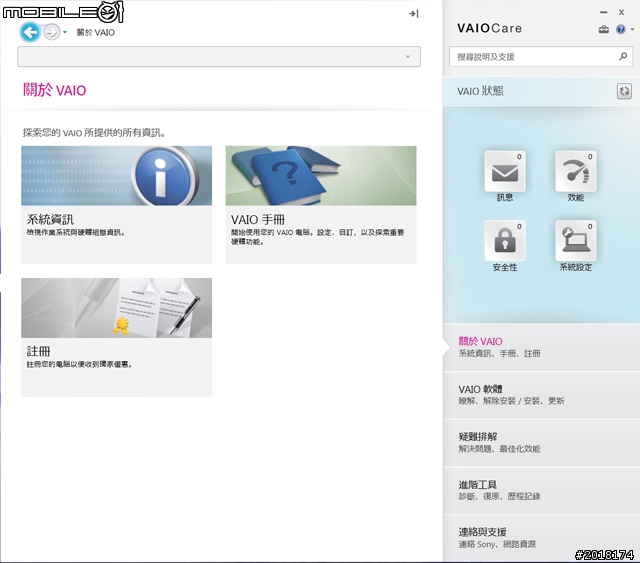Open the navigation history dropdown arrow
The width and height of the screenshot is (640, 563).
[x=65, y=32]
